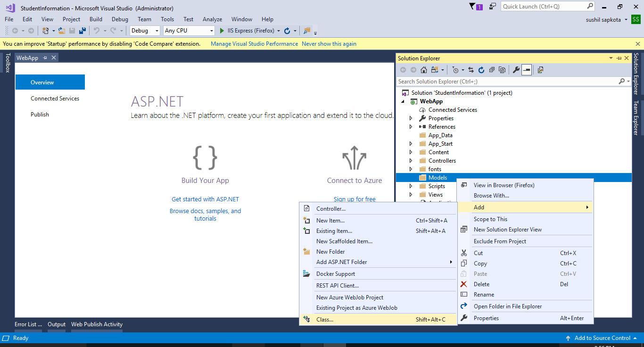Click New Item... in the Add submenu
644x347 pixels.
coord(378,221)
